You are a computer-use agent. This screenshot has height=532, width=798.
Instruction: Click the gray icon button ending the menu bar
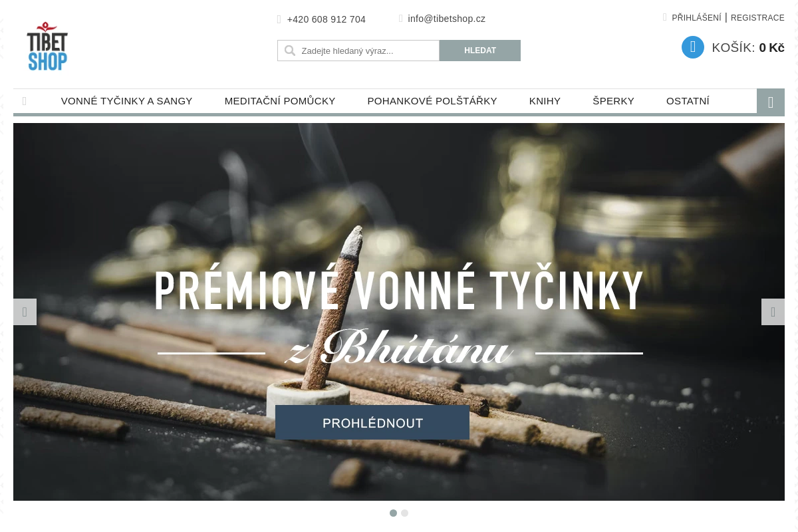[771, 102]
